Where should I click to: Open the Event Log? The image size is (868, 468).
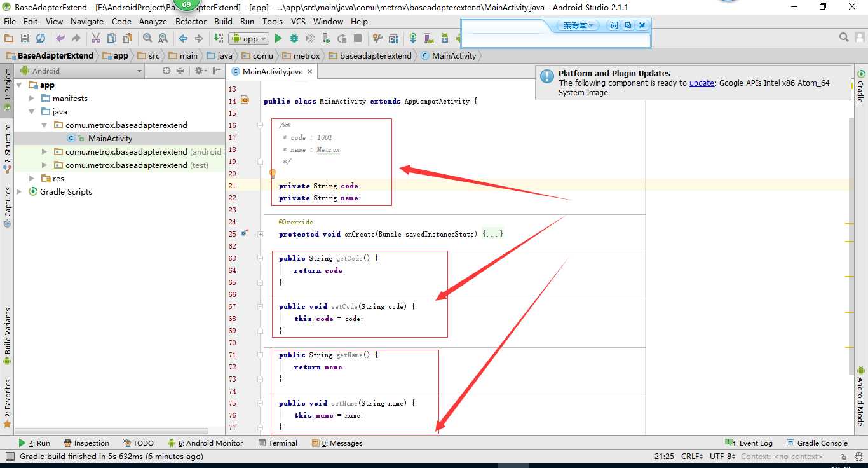[x=749, y=443]
